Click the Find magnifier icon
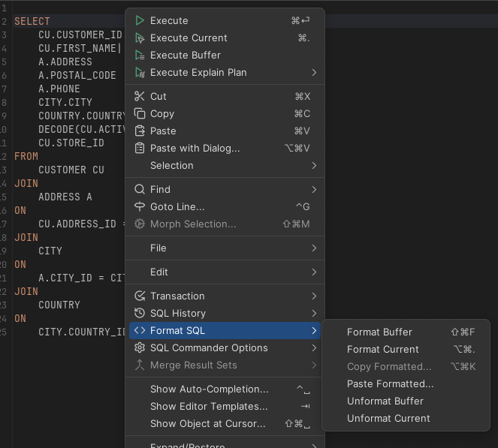The height and width of the screenshot is (448, 498). (x=139, y=189)
